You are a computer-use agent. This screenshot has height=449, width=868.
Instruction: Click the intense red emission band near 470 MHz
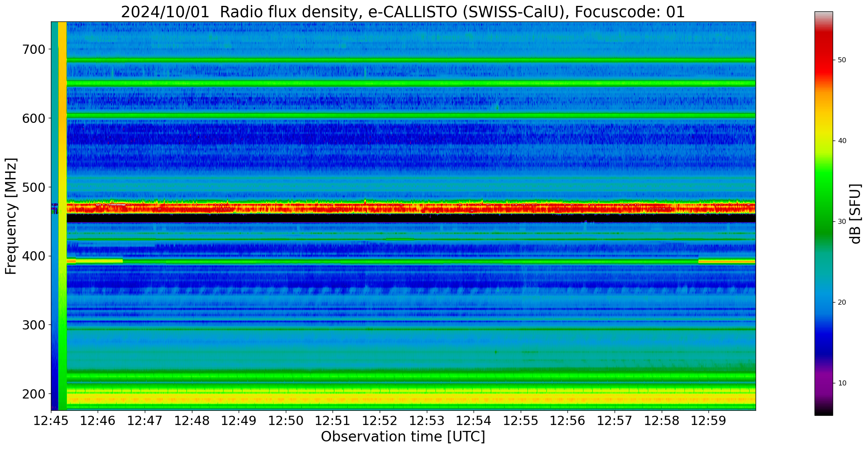coord(411,207)
